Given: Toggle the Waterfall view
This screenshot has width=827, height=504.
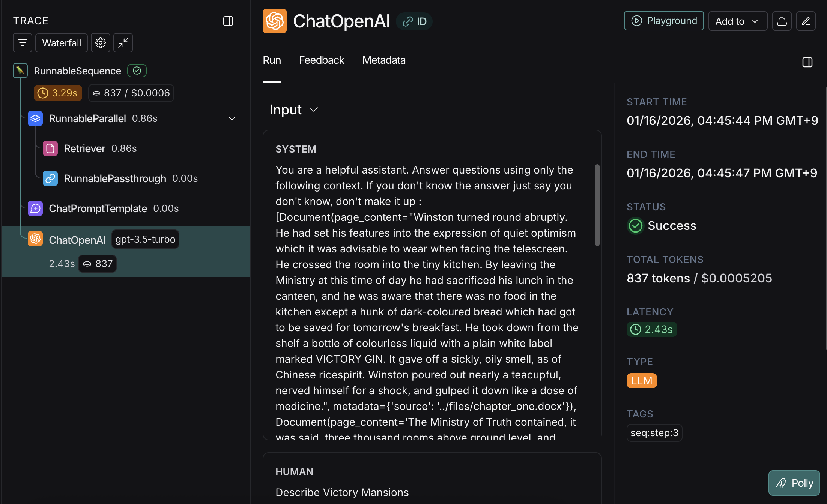Looking at the screenshot, I should [62, 43].
